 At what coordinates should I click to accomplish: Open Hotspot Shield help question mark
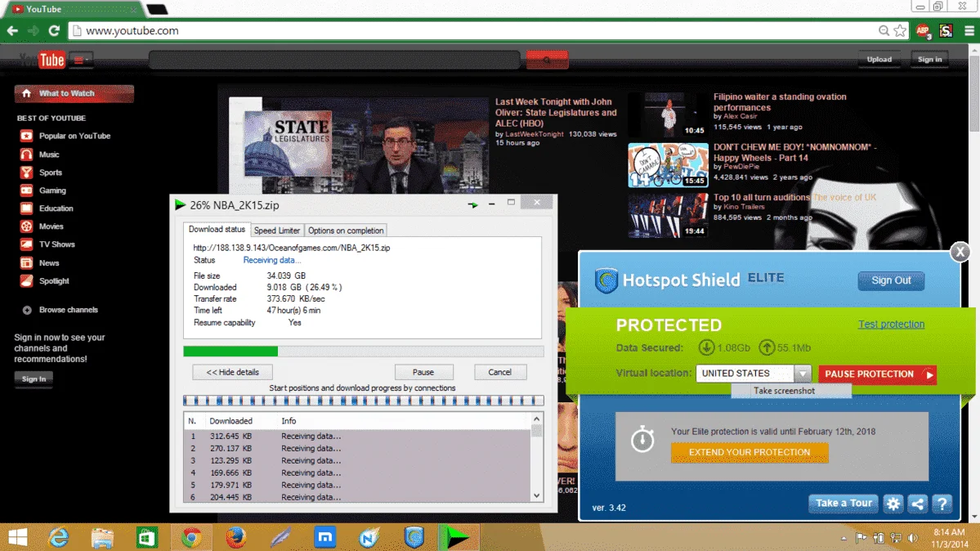coord(942,504)
